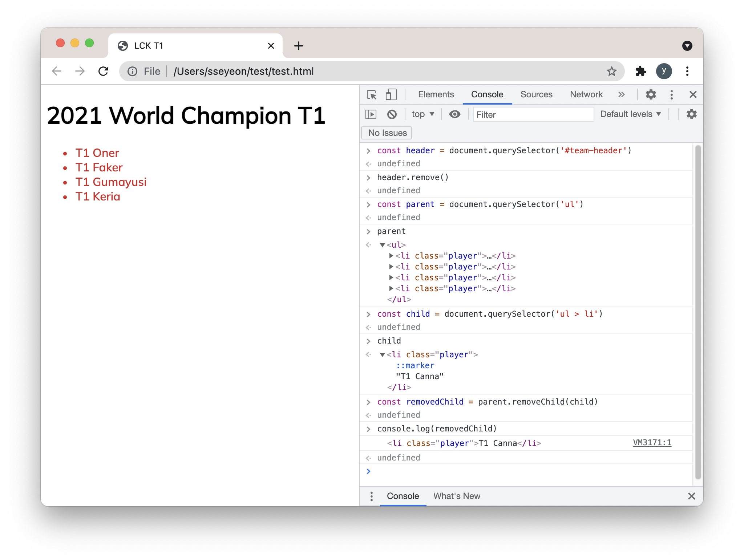The width and height of the screenshot is (744, 560).
Task: Toggle the device toolbar icon
Action: point(391,95)
